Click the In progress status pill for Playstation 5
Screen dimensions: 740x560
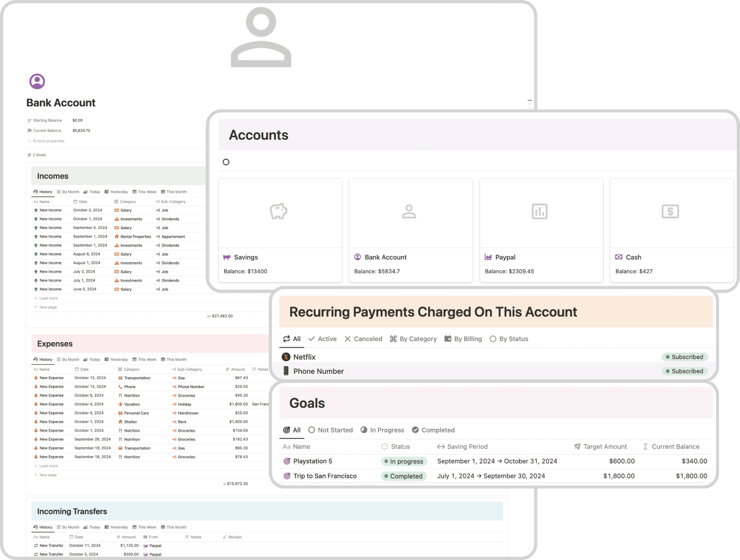click(404, 461)
